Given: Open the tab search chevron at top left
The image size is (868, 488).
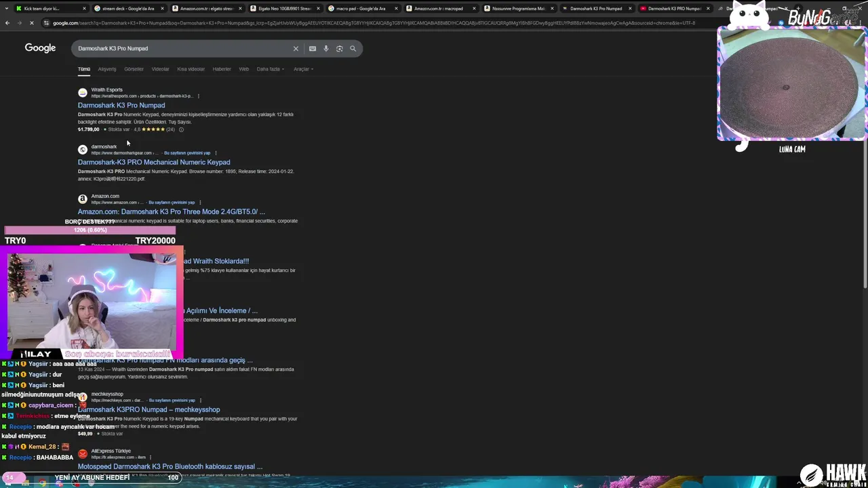Looking at the screenshot, I should tap(7, 9).
